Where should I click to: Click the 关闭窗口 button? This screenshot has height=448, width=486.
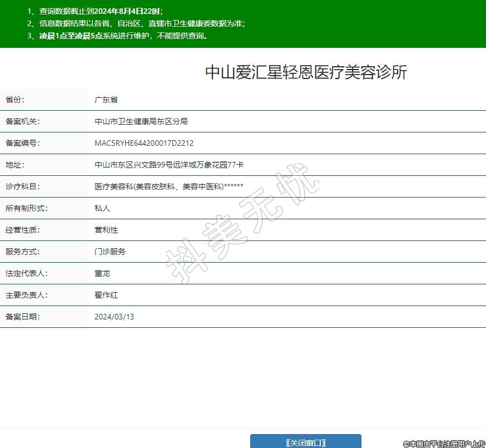click(x=305, y=442)
